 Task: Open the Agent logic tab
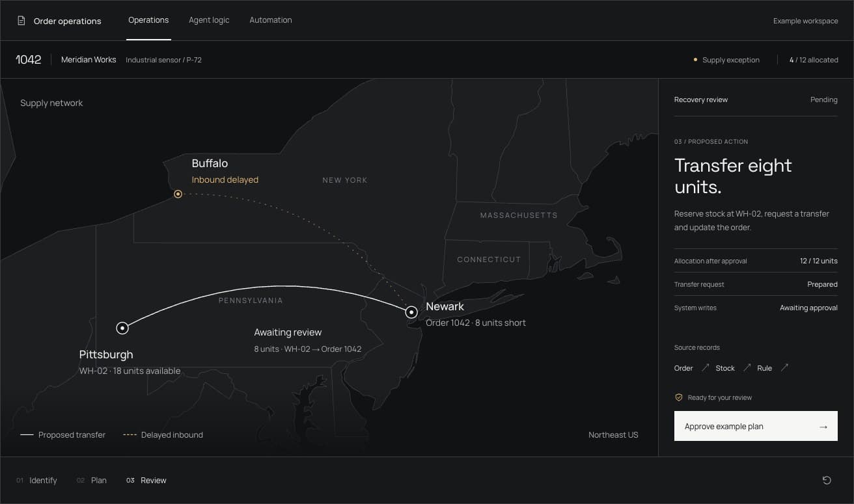209,20
